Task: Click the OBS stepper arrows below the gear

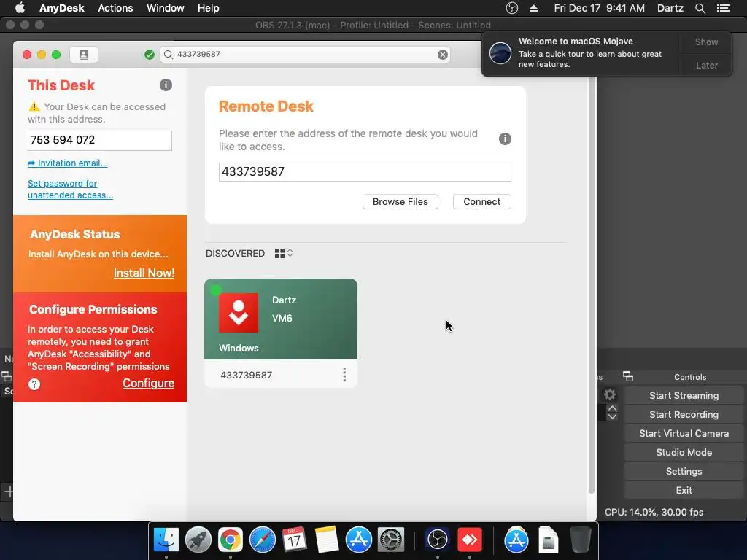Action: pyautogui.click(x=612, y=413)
